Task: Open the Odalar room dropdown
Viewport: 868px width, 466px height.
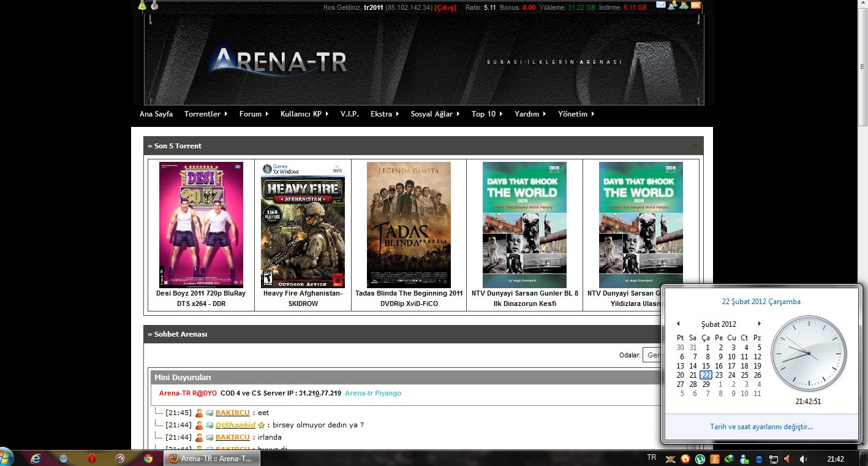Action: click(x=651, y=355)
